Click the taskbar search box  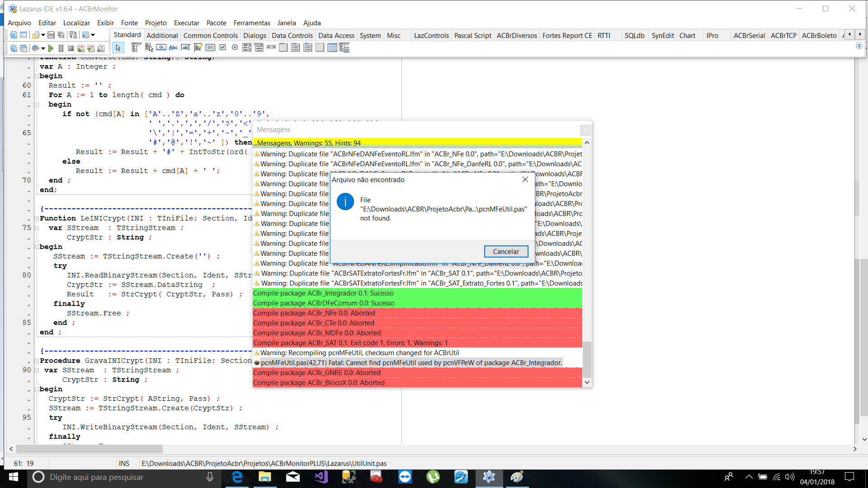[x=124, y=477]
